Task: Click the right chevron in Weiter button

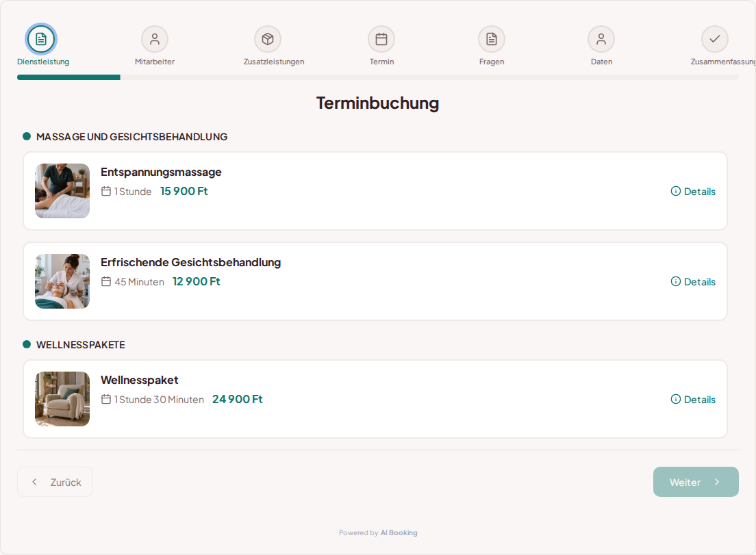Action: point(717,482)
